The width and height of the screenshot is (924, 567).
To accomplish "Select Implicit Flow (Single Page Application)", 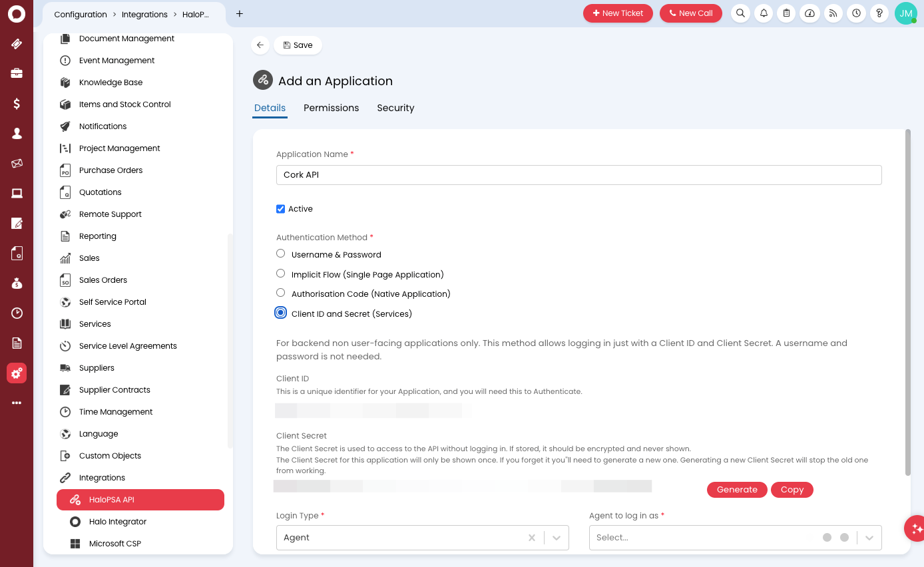I will (280, 274).
